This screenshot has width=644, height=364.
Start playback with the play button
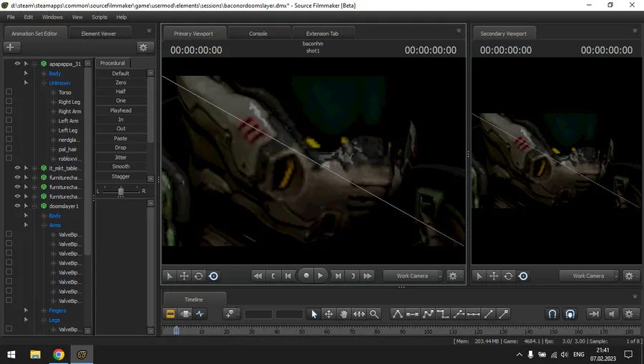click(321, 276)
